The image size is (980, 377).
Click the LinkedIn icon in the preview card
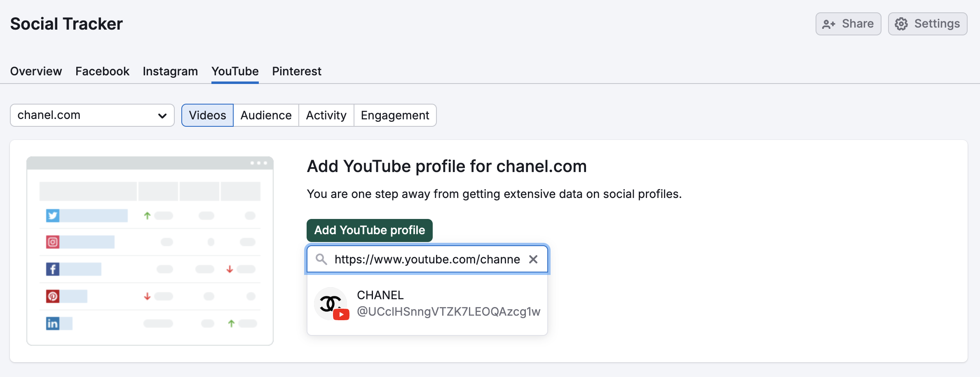pyautogui.click(x=53, y=323)
